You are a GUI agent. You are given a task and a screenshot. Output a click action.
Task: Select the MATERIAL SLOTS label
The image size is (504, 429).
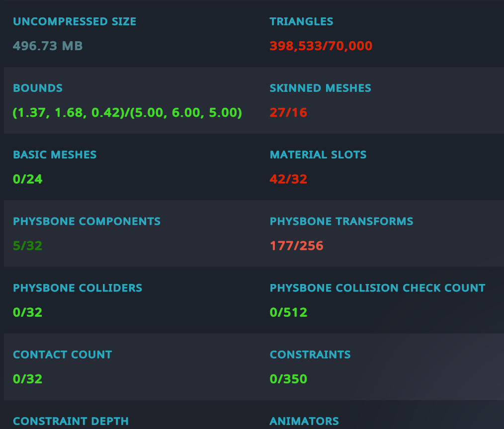(318, 155)
